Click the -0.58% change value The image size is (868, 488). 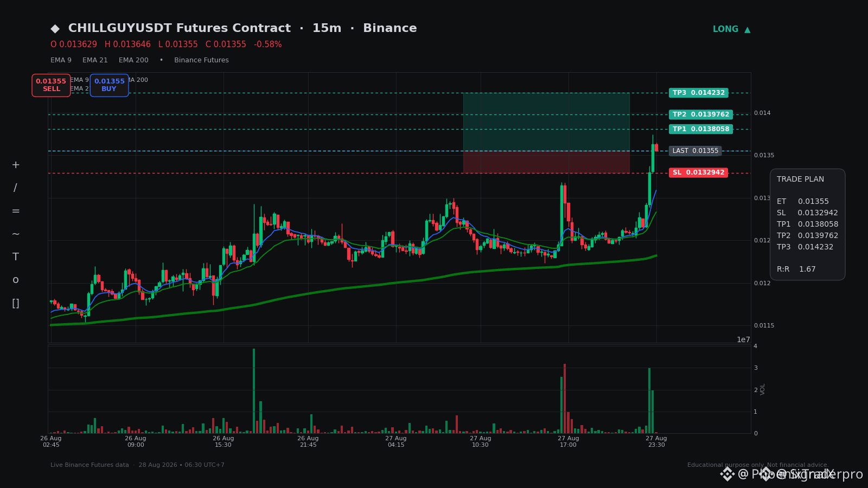[268, 44]
